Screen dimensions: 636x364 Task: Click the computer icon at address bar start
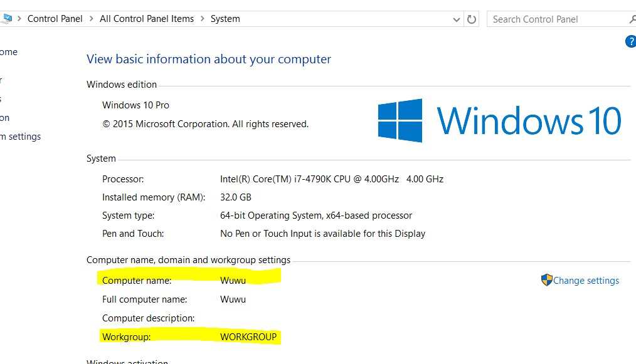pos(6,19)
